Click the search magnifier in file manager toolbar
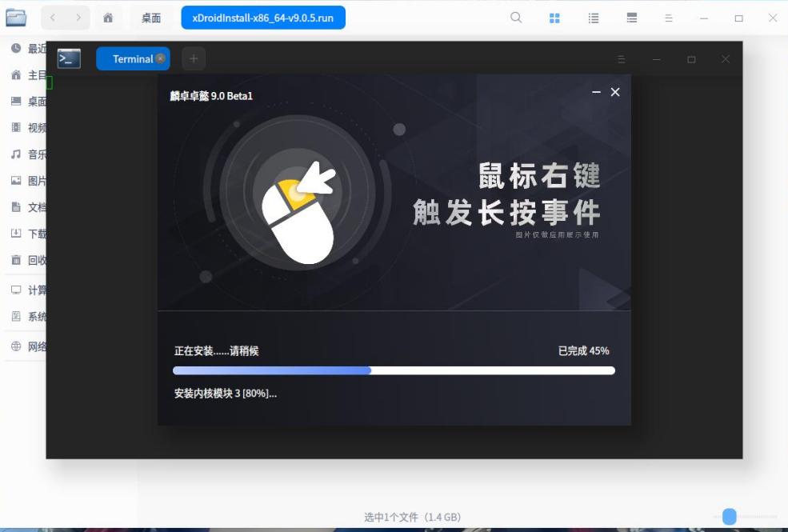 (516, 17)
